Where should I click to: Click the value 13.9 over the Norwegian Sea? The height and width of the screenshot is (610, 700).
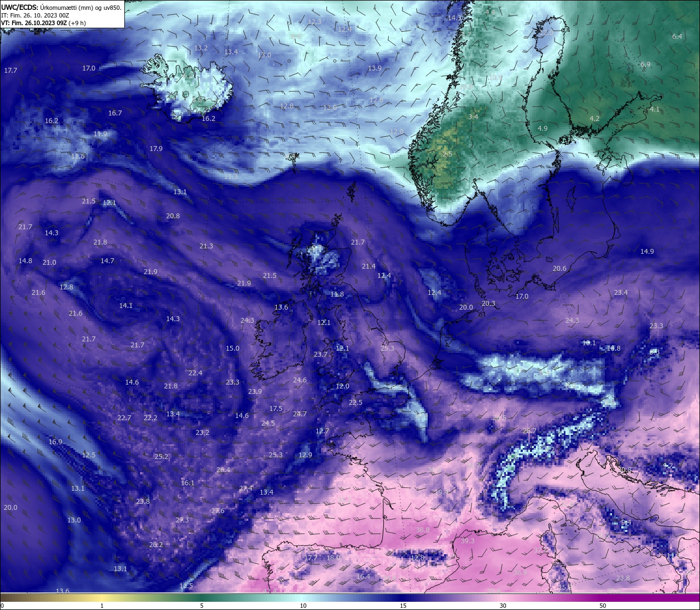pyautogui.click(x=375, y=68)
